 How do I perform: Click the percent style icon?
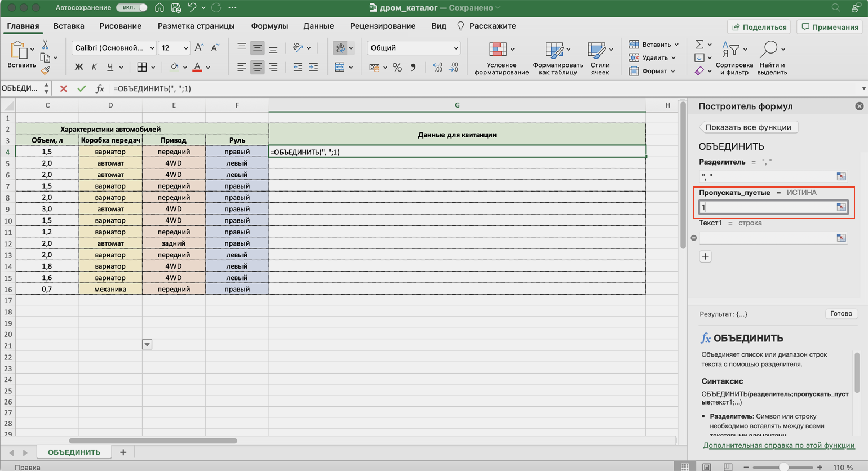pos(397,67)
